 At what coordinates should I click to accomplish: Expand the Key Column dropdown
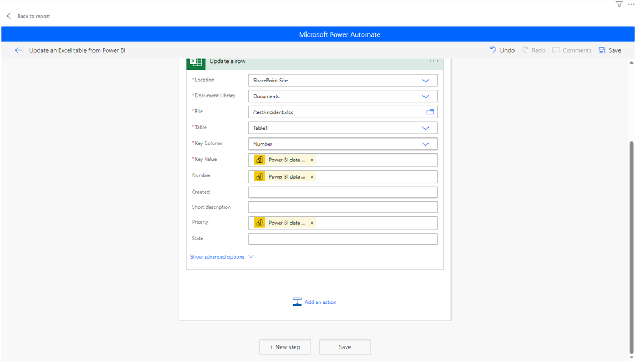(x=426, y=144)
